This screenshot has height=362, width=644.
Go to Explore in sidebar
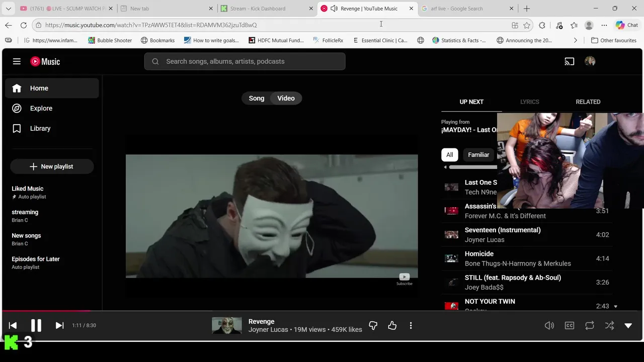pyautogui.click(x=53, y=109)
